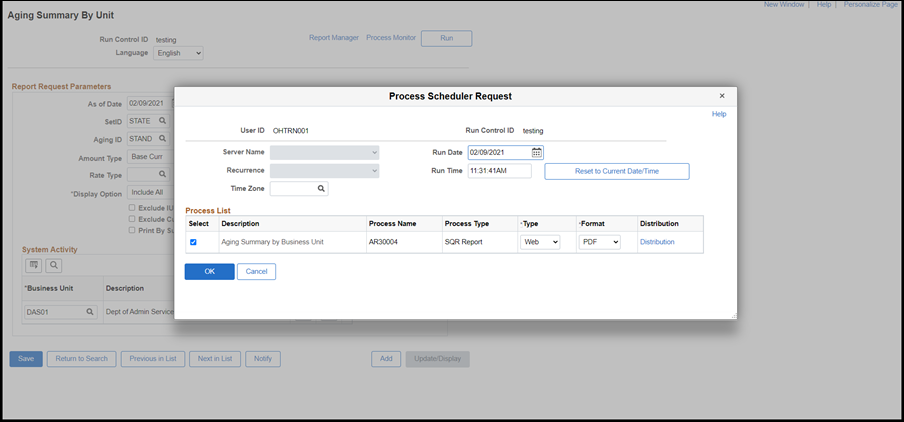Toggle Aging Summary by Business Unit checkbox
Image resolution: width=904 pixels, height=422 pixels.
point(194,242)
